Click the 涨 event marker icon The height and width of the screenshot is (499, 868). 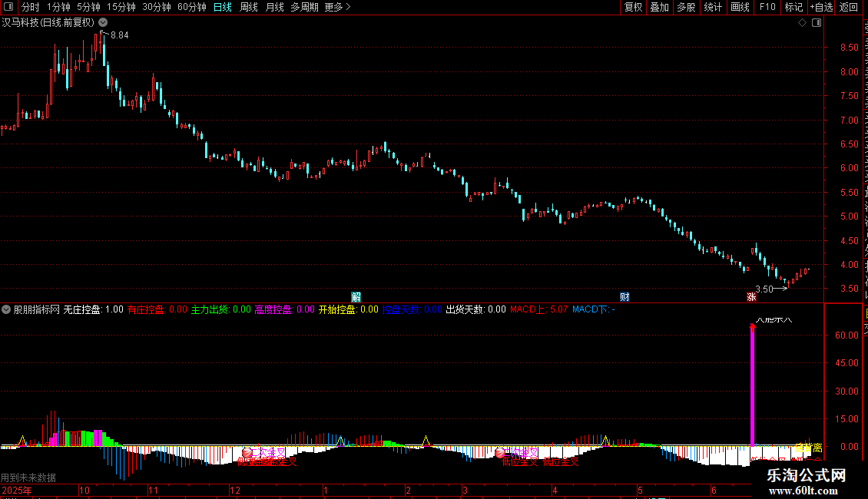pyautogui.click(x=751, y=297)
